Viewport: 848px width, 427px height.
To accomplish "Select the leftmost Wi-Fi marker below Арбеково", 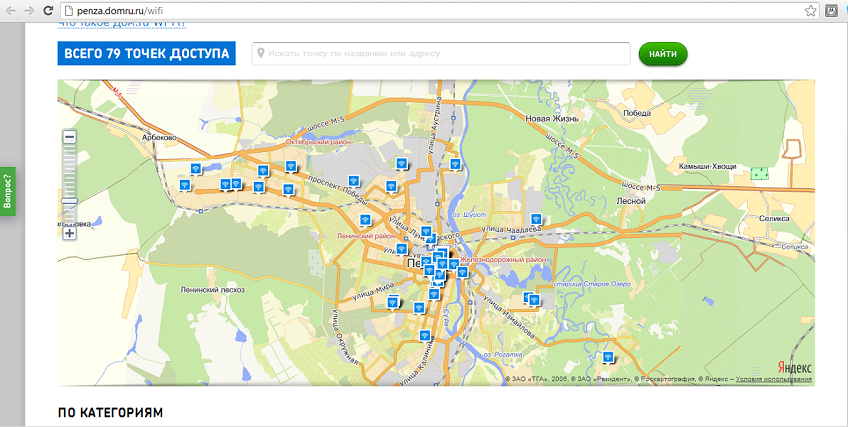I will (185, 185).
